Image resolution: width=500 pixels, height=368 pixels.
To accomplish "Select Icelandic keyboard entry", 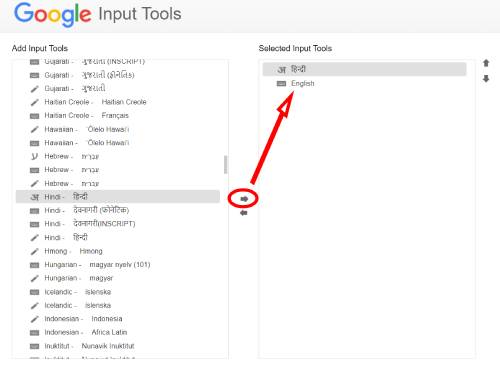I will pos(118,292).
